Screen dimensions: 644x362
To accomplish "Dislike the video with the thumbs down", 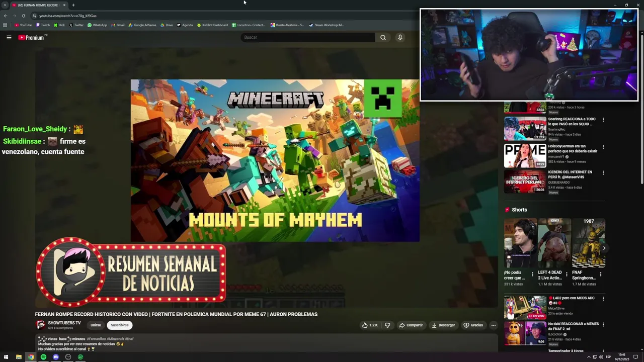I will point(387,325).
